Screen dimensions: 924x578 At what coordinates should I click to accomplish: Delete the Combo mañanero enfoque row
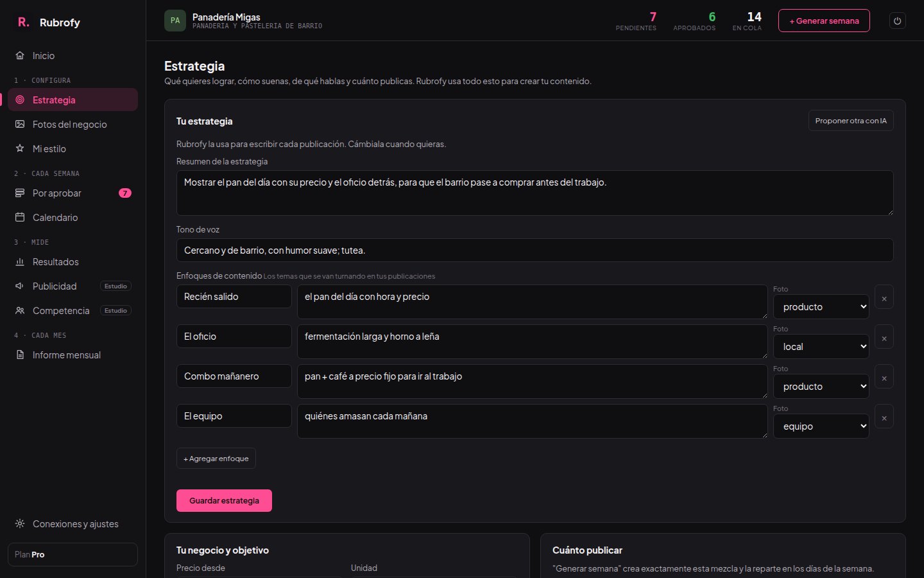pyautogui.click(x=884, y=377)
